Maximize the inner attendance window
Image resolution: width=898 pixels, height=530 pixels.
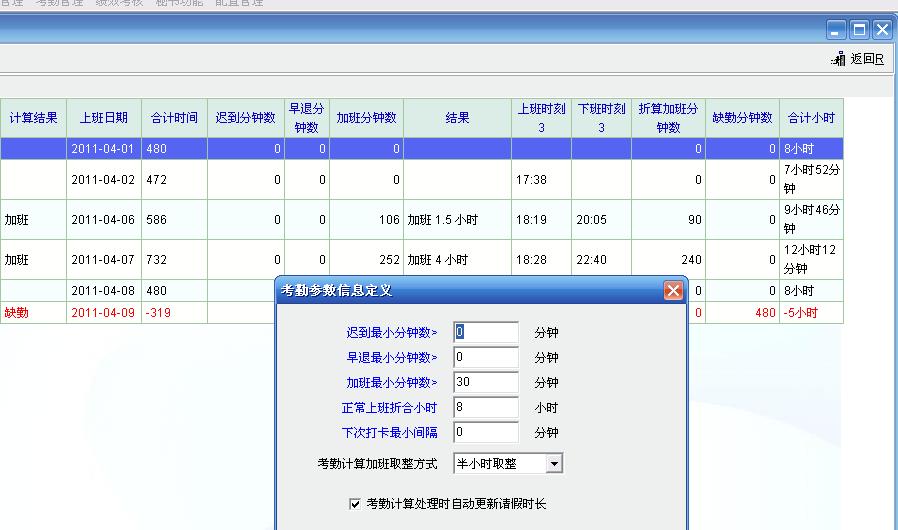point(859,30)
